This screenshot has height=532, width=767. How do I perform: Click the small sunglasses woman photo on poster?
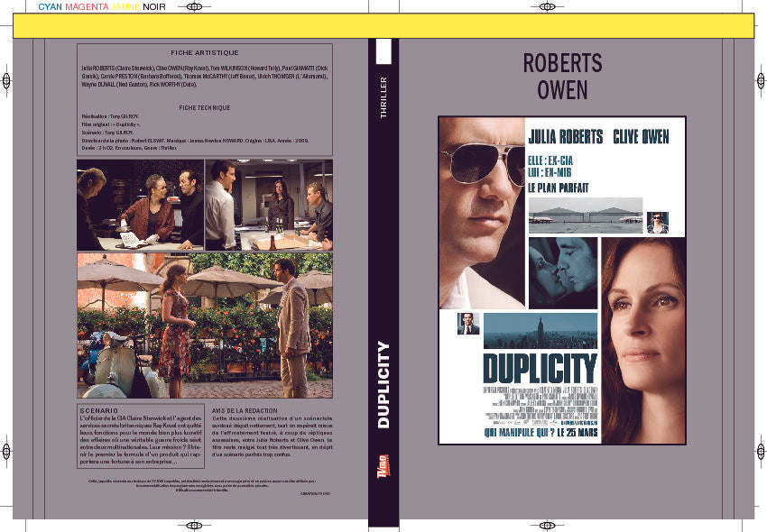point(658,222)
